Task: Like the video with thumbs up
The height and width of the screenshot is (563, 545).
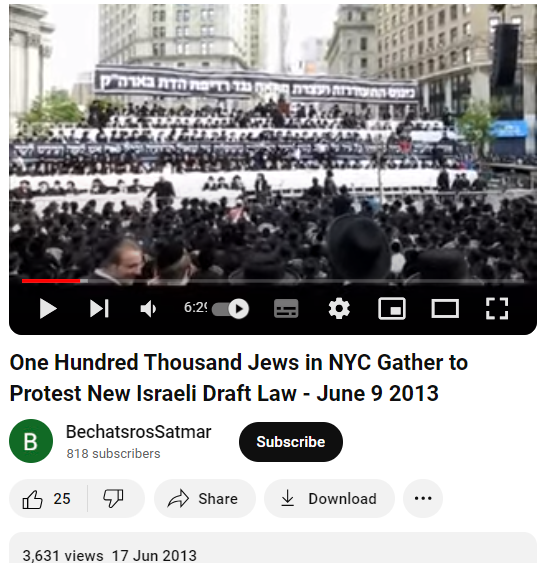Action: coord(48,499)
